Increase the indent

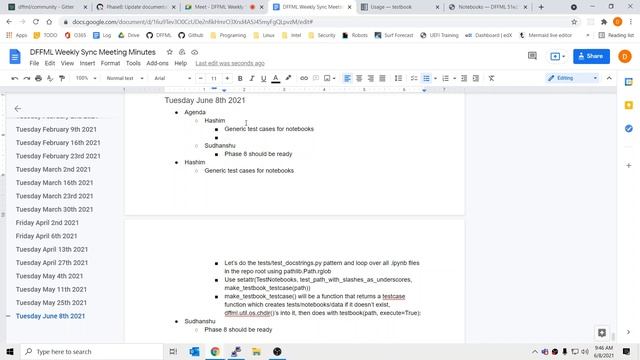pyautogui.click(x=476, y=78)
